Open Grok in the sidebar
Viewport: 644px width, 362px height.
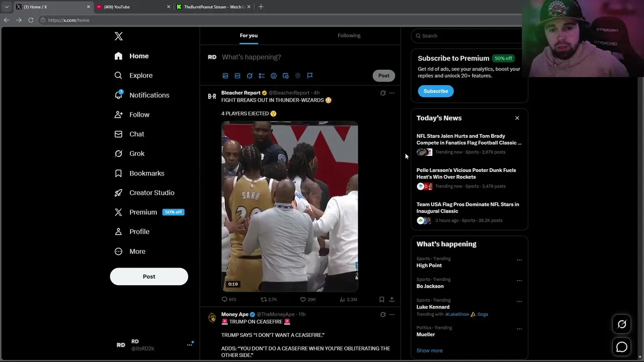pyautogui.click(x=130, y=154)
